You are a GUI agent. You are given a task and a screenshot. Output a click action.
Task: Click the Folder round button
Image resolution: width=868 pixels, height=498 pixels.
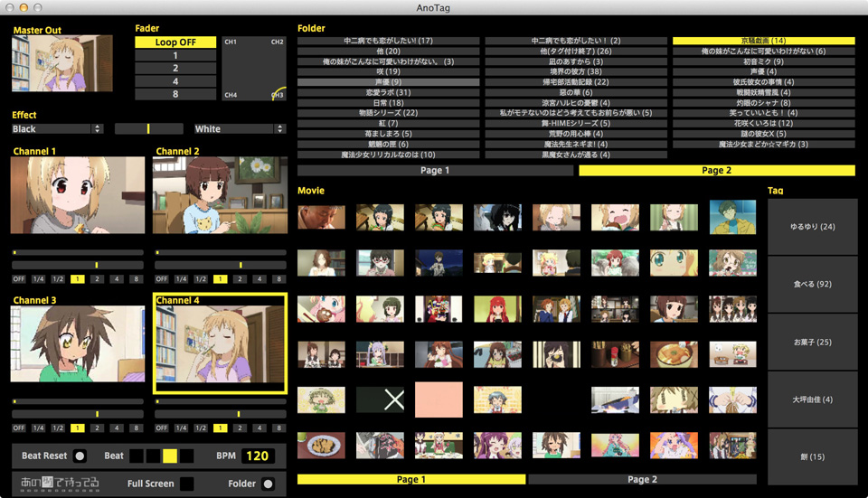pos(269,484)
